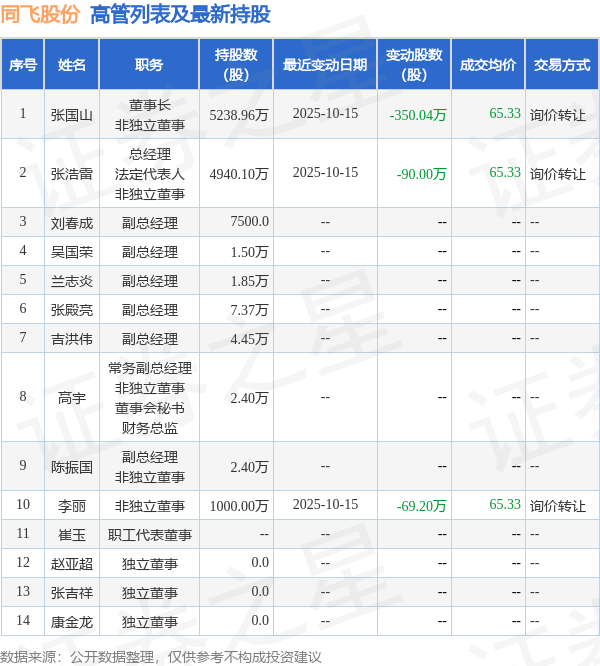Select the 职务 column header

tap(149, 65)
